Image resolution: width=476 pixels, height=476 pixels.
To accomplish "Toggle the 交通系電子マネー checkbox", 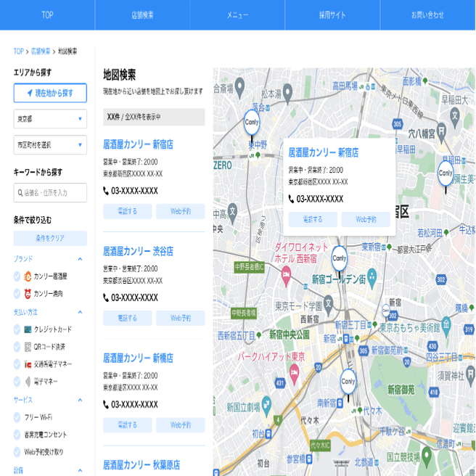I will click(17, 364).
